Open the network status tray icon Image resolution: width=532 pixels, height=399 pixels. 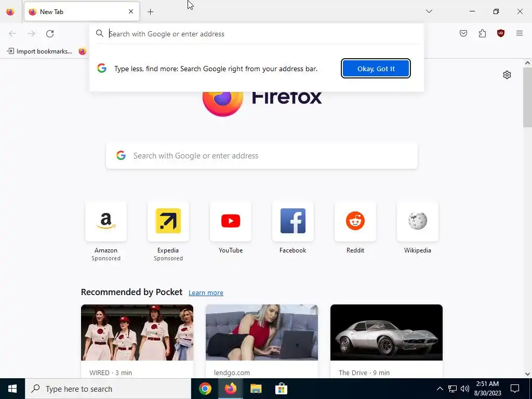(453, 389)
